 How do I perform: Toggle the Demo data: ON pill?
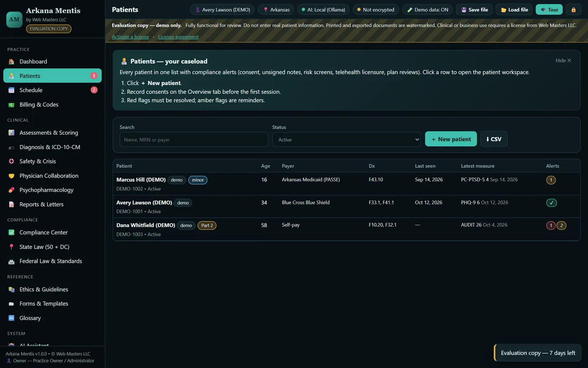point(427,10)
